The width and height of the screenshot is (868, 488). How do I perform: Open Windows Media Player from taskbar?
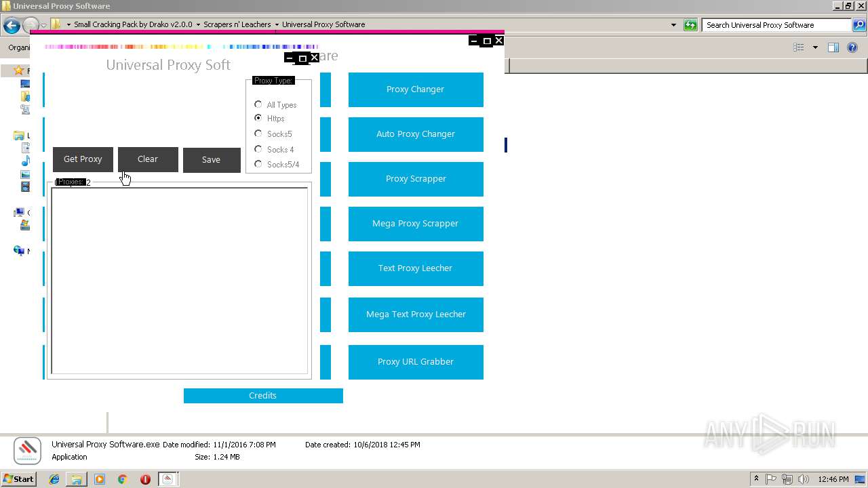click(100, 479)
